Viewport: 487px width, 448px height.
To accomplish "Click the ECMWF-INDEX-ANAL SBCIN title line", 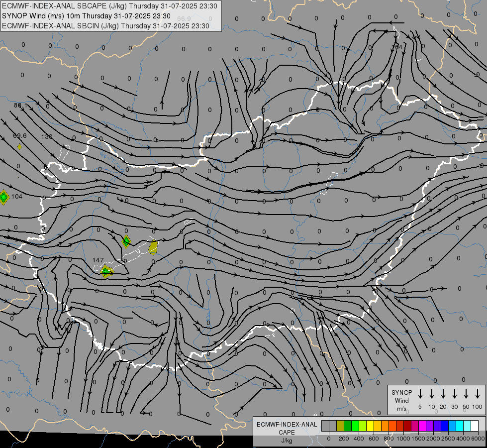I will tap(105, 26).
